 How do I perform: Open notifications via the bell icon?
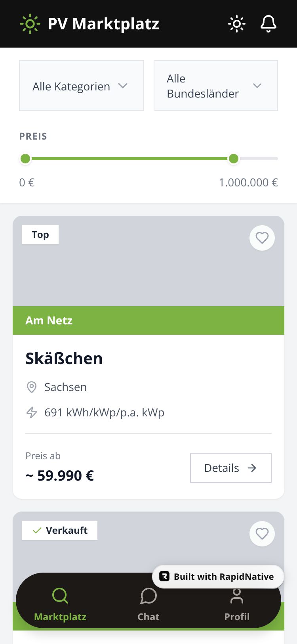click(268, 24)
